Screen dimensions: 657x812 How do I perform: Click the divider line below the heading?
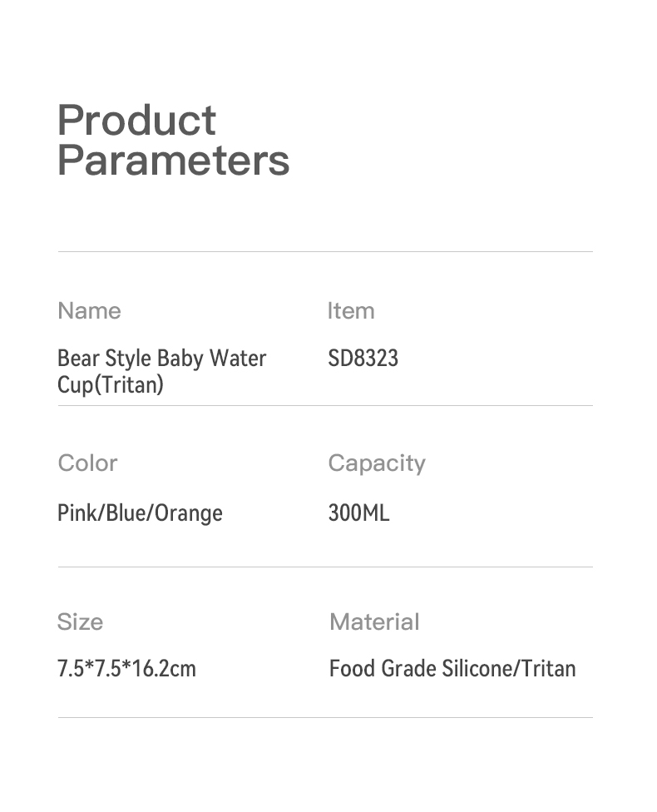pyautogui.click(x=325, y=251)
